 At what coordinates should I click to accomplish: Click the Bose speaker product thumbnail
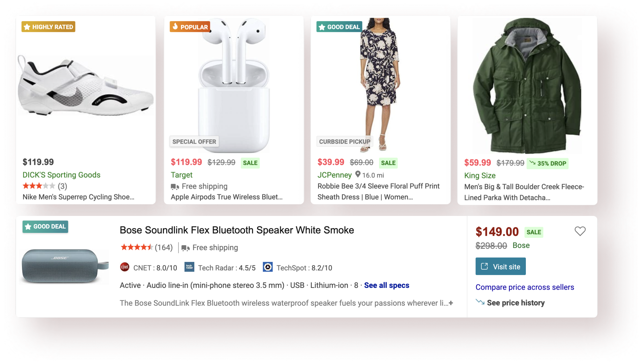coord(64,266)
